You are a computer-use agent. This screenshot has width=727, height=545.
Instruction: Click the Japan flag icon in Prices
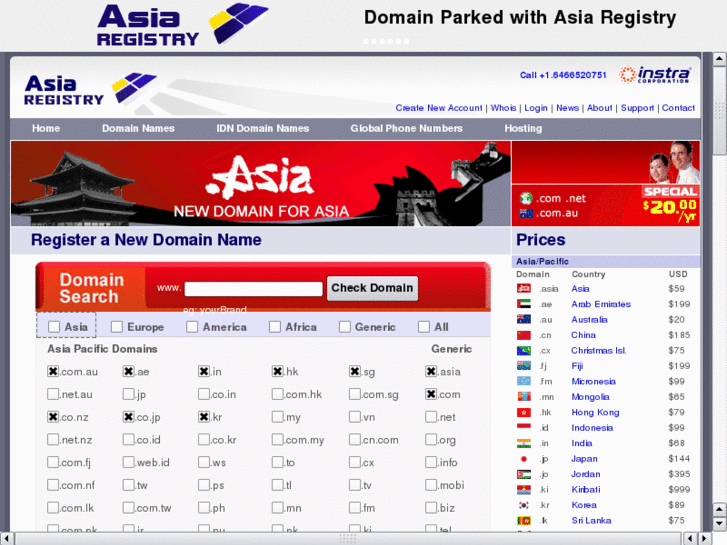524,459
